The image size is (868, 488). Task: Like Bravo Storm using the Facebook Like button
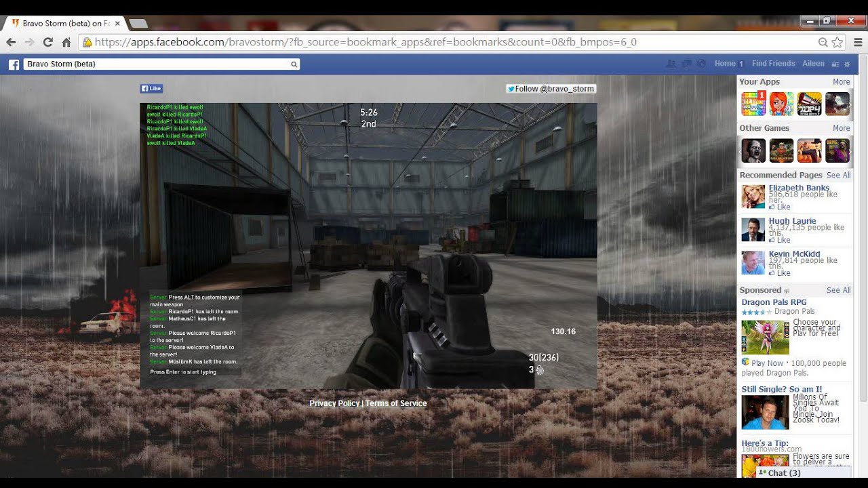[x=151, y=88]
